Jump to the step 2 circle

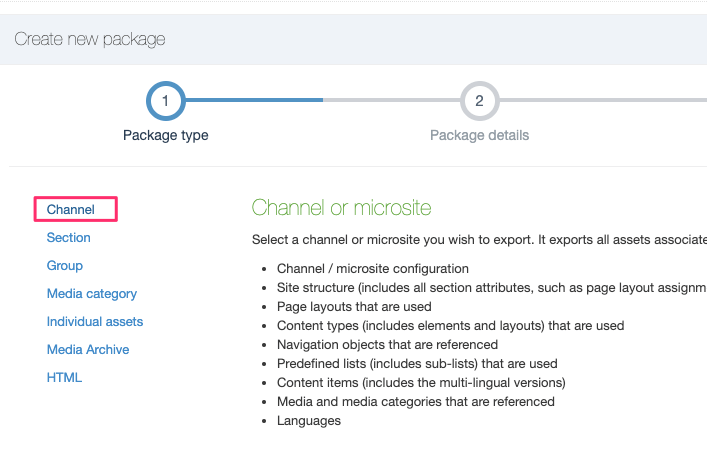(479, 100)
